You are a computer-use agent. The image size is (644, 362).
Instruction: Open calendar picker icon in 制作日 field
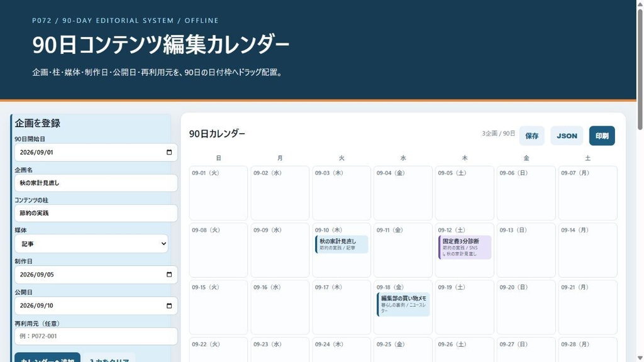click(x=169, y=275)
